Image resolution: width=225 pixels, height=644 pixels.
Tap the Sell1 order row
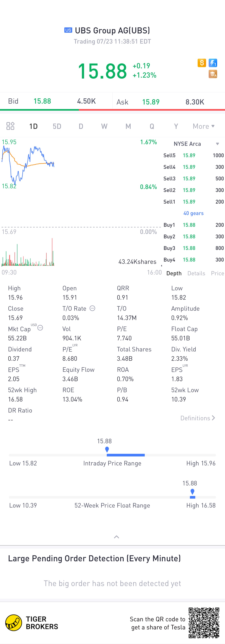click(x=194, y=202)
